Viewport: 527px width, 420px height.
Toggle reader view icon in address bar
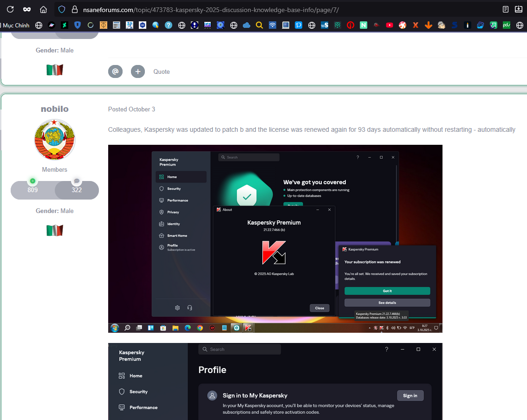click(x=506, y=9)
